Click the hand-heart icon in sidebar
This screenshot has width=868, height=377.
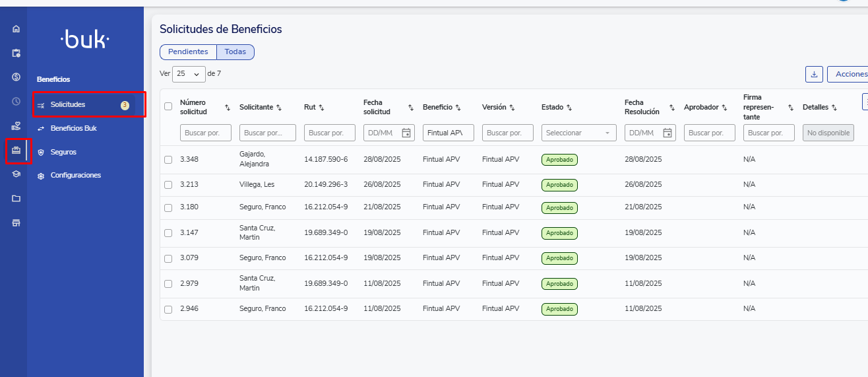(16, 125)
